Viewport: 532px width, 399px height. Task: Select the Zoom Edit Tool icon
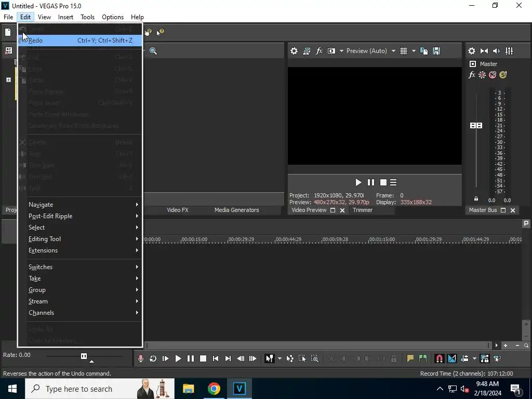[x=314, y=358]
